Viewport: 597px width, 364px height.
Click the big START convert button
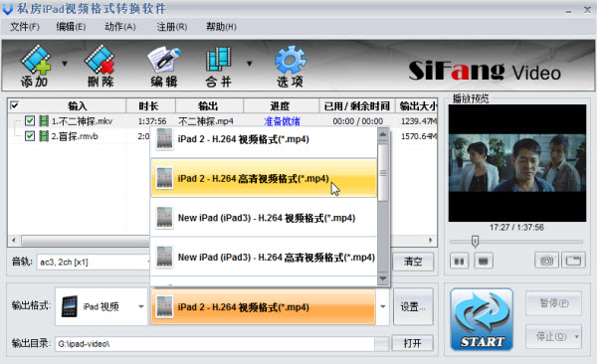[482, 319]
